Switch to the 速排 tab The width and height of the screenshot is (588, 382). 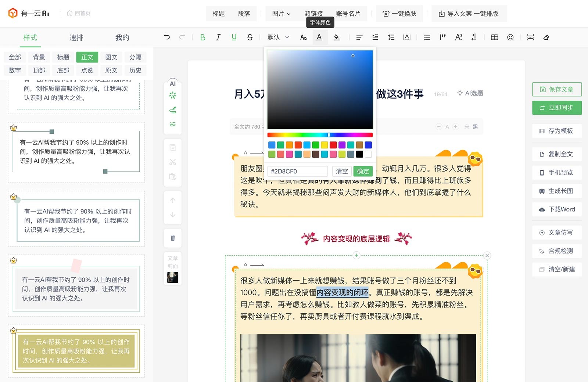(x=76, y=37)
